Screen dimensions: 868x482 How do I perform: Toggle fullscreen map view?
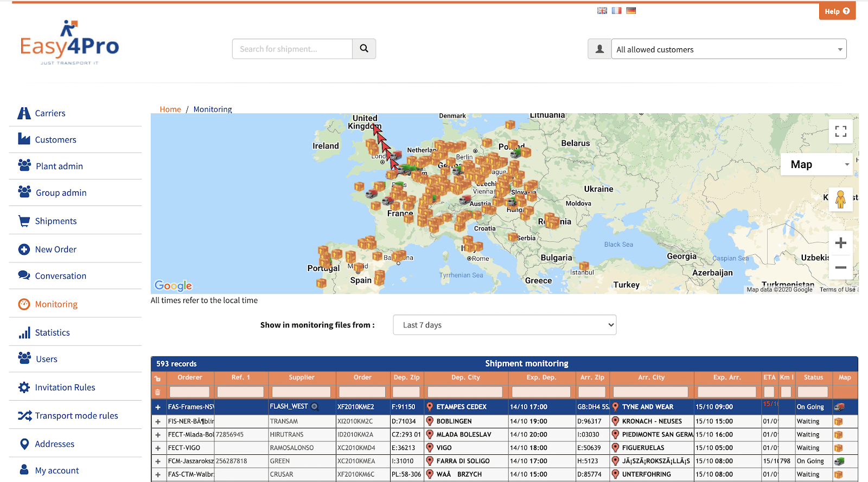tap(840, 131)
